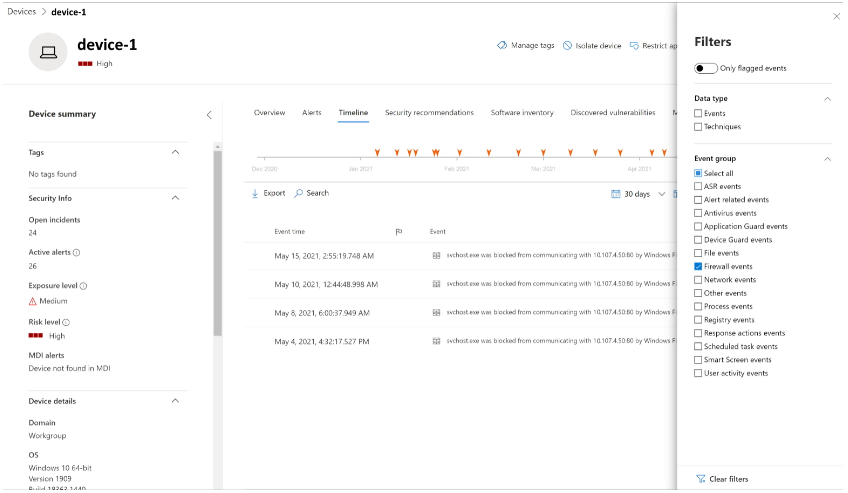The height and width of the screenshot is (493, 848).
Task: Click the Device summary scrollbar
Action: [217, 243]
